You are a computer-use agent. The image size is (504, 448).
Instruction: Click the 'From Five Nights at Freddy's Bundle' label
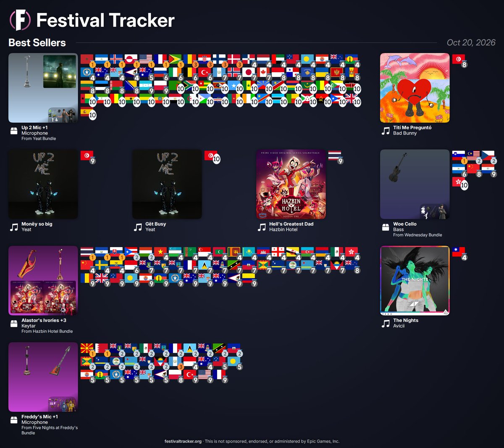(50, 430)
